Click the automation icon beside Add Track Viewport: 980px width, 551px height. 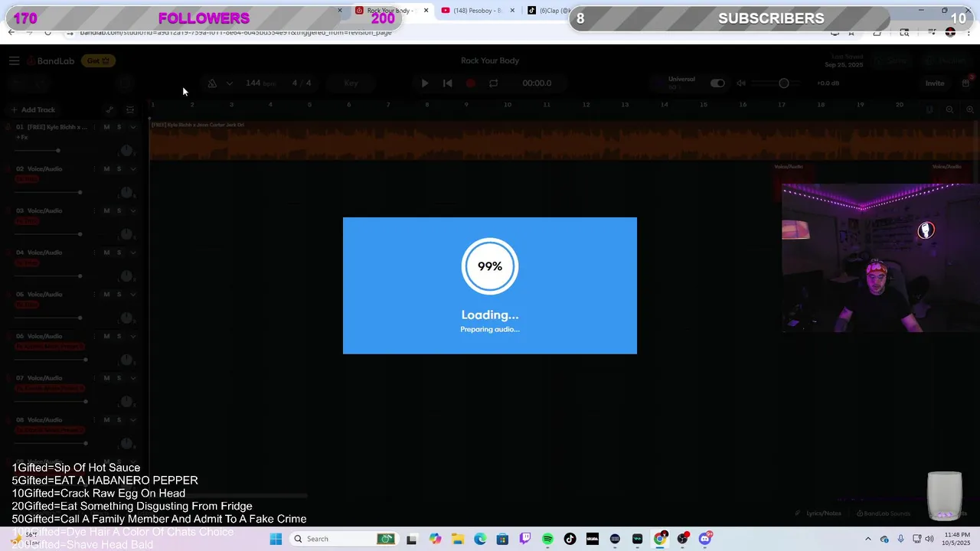click(109, 109)
